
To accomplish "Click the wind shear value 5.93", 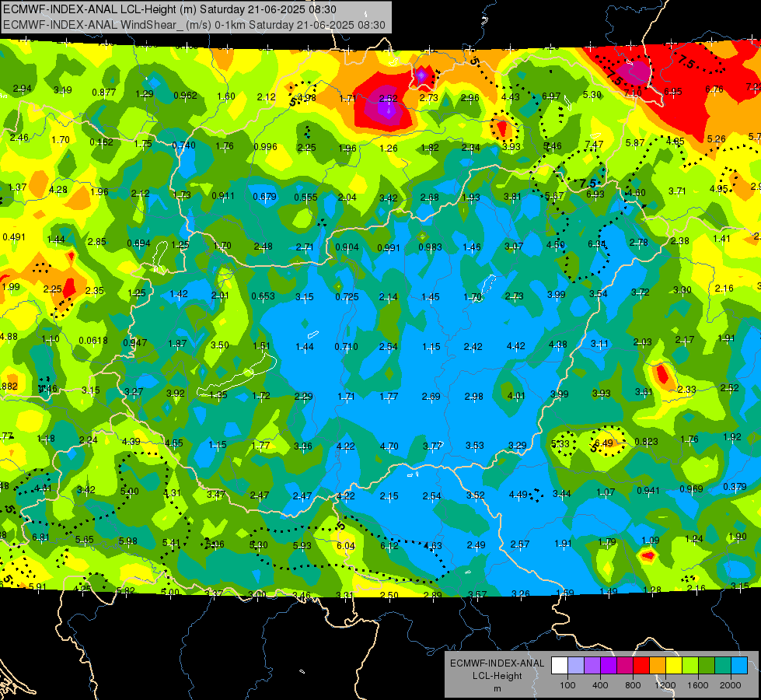I will click(302, 546).
